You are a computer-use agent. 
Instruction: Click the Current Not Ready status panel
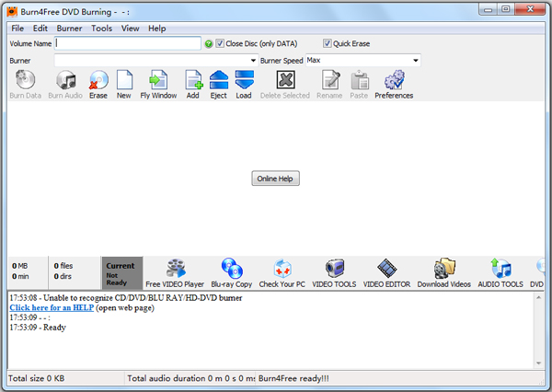[x=122, y=273]
